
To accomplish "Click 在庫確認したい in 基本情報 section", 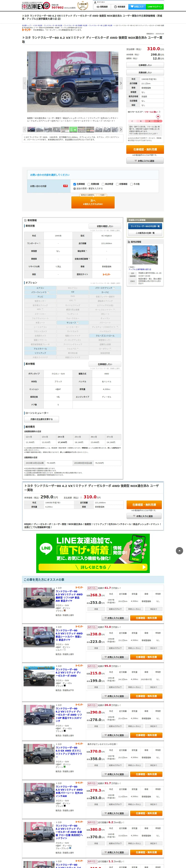I will pos(105,364).
